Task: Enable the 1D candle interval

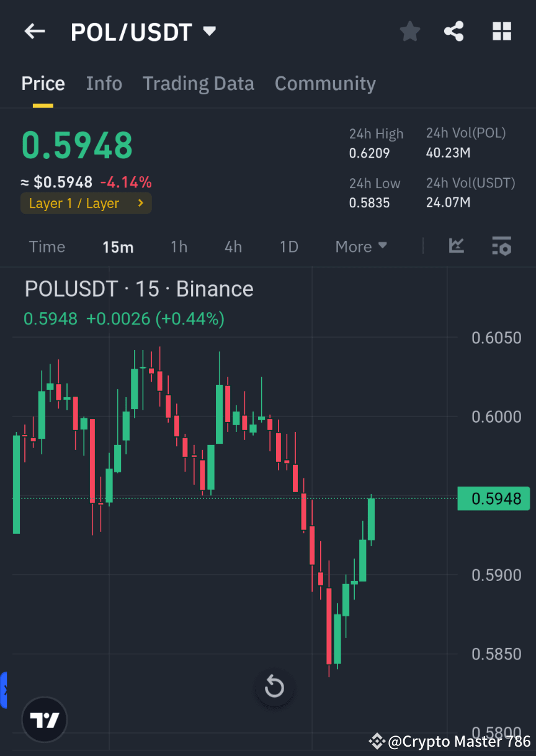Action: [x=288, y=246]
